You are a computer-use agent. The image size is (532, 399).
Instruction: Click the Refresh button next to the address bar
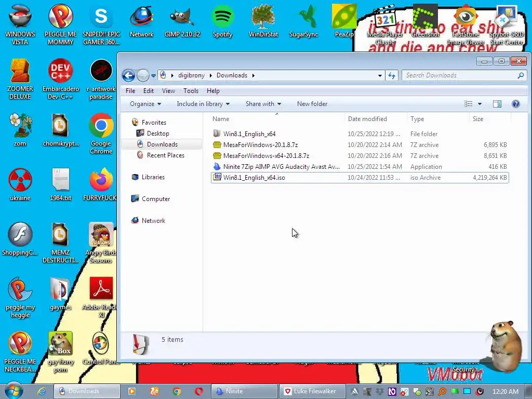[392, 76]
